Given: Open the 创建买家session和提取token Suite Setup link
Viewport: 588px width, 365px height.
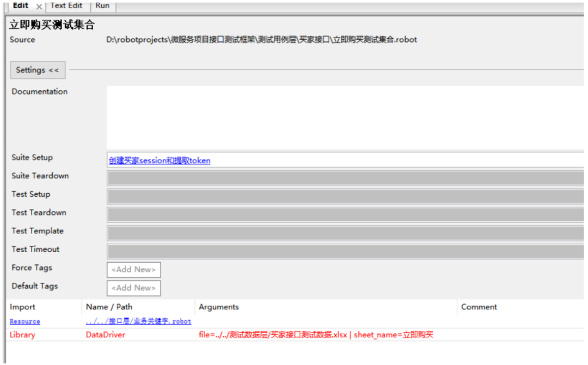Looking at the screenshot, I should coord(160,160).
